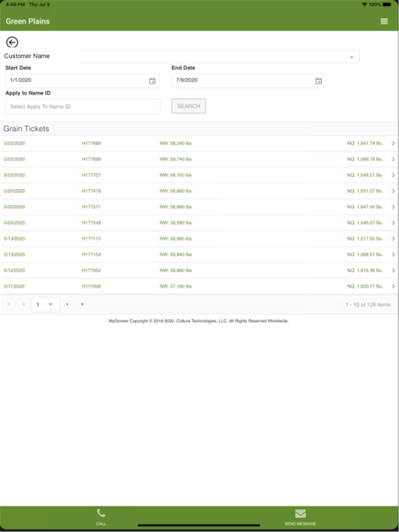Click net quantity NQ: 1,047.50 Bu
The height and width of the screenshot is (532, 399).
point(364,207)
